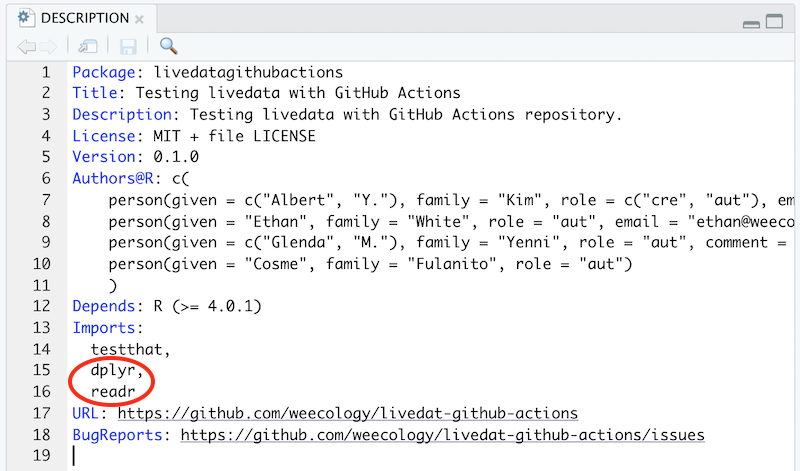Click the Version value 0.1.0
This screenshot has height=471, width=800.
pyautogui.click(x=176, y=156)
